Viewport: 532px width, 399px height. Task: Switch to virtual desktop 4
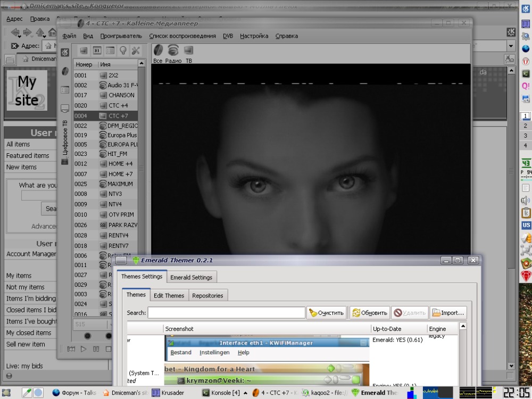[526, 145]
